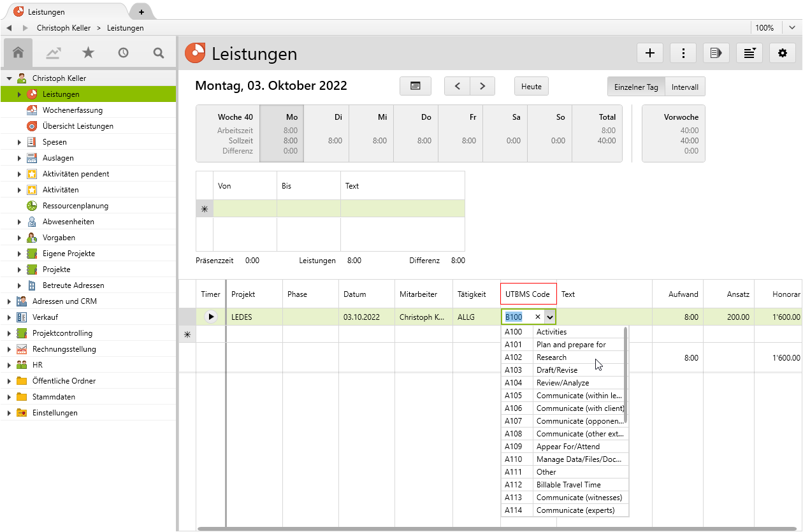Choose A104 Review/Analyze from the list

tap(564, 383)
